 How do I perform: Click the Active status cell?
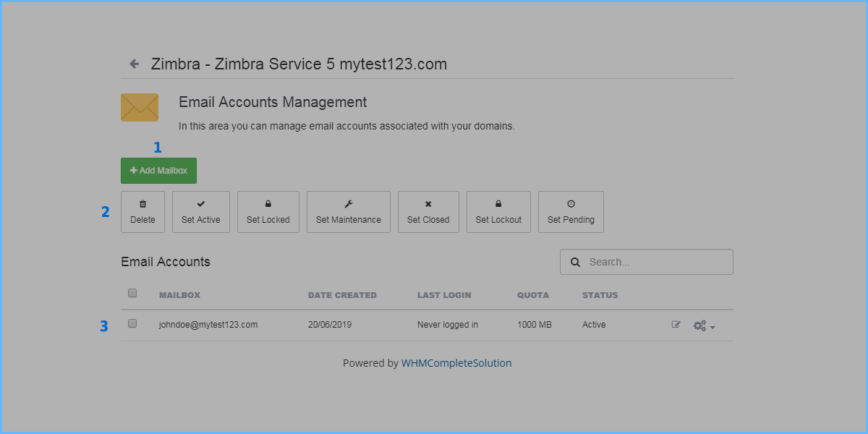point(594,325)
